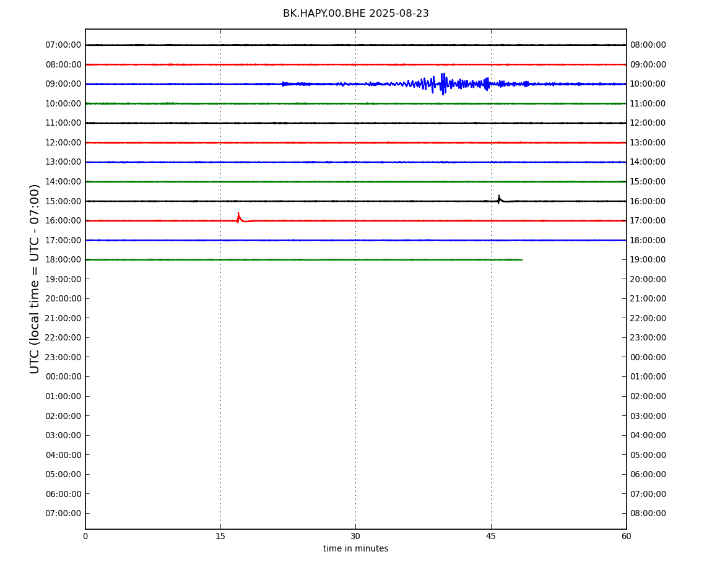Viewport: 712px width, 588px height.
Task: Click the right-axis label 19:00:00
Action: pyautogui.click(x=648, y=260)
